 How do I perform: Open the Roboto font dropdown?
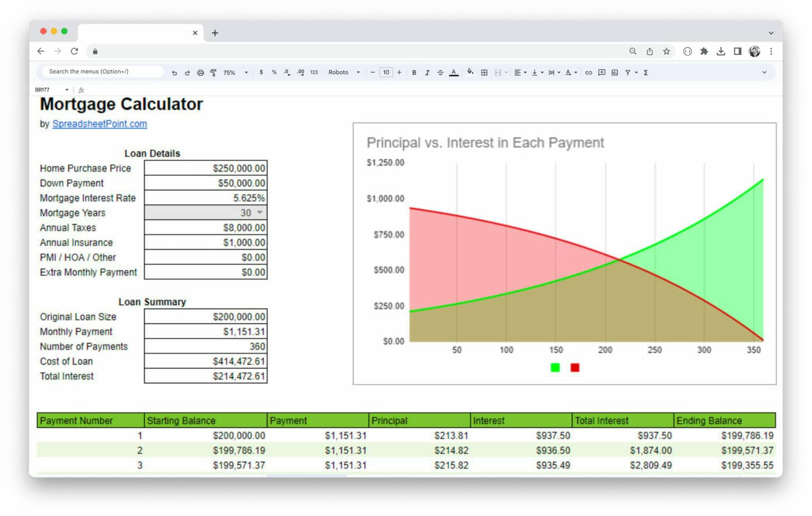tap(343, 72)
